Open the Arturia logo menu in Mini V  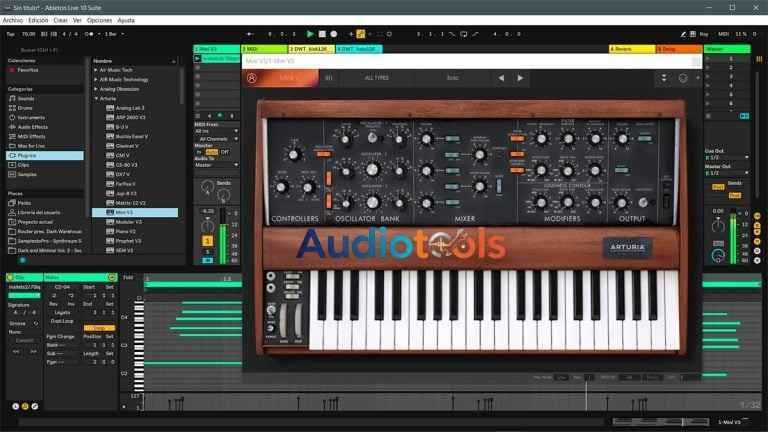252,78
